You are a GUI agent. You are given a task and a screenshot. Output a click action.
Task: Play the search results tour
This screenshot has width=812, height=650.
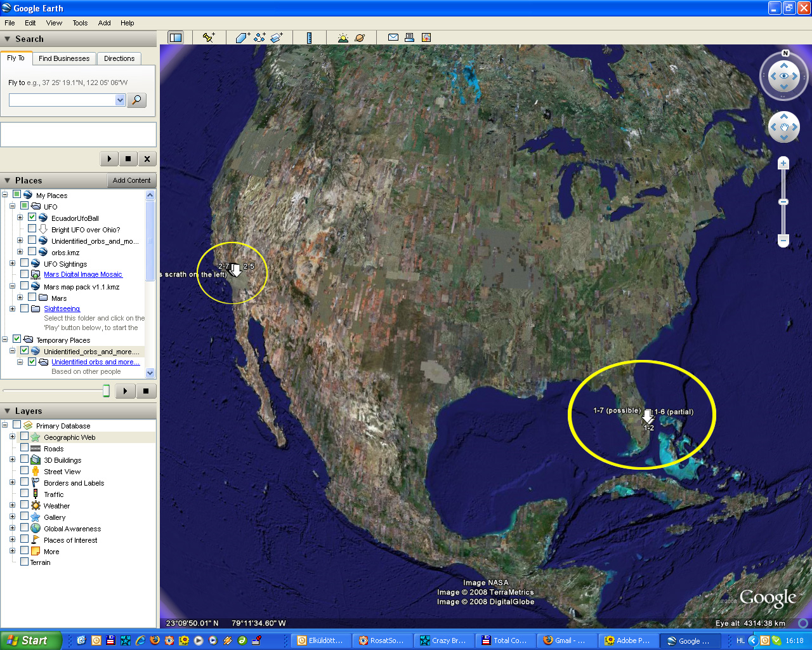pos(109,159)
